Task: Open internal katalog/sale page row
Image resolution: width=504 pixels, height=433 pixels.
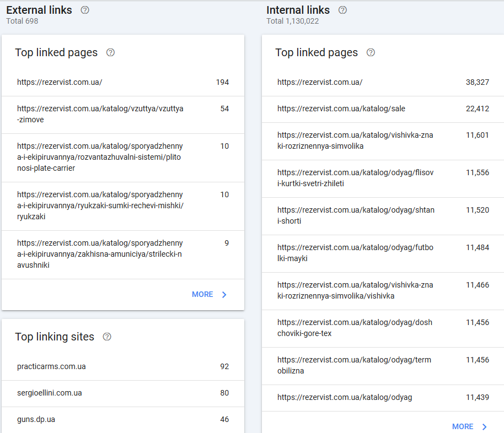Action: point(383,109)
